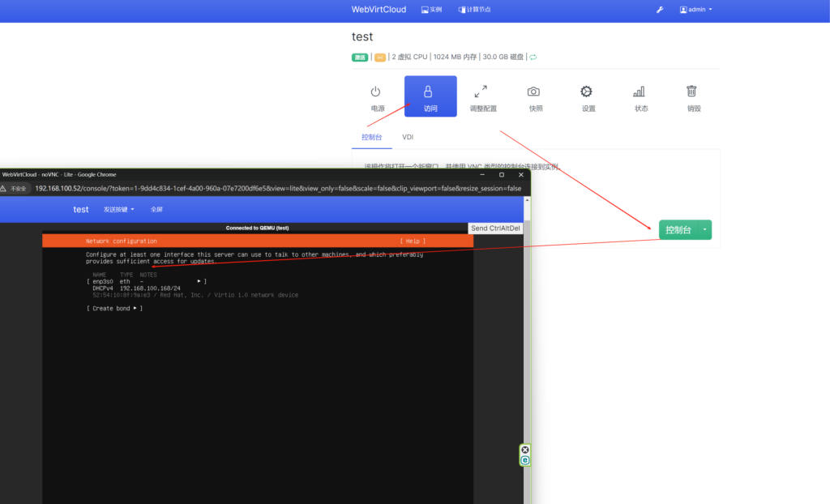830x504 pixels.
Task: Switch to the VDI tab
Action: [408, 138]
